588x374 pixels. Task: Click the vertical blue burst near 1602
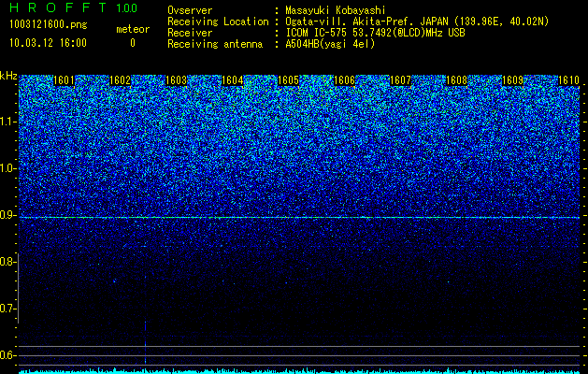pos(145,339)
